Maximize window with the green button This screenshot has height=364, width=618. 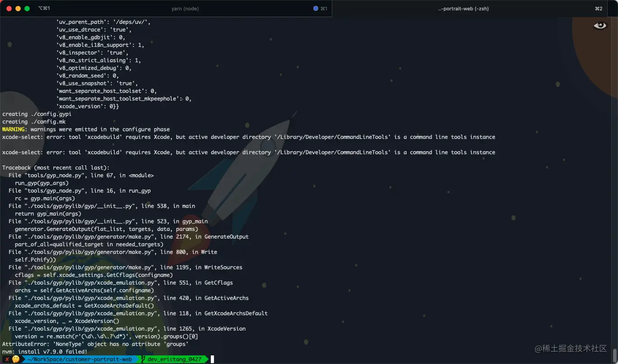pyautogui.click(x=27, y=9)
